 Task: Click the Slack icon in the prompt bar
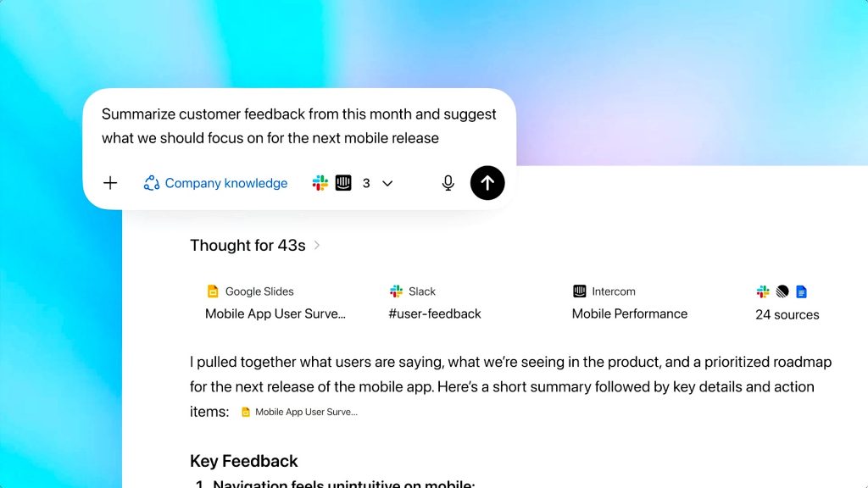pyautogui.click(x=320, y=183)
